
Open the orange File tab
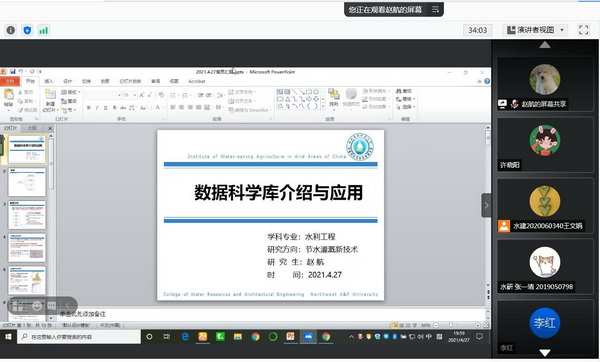(x=10, y=81)
